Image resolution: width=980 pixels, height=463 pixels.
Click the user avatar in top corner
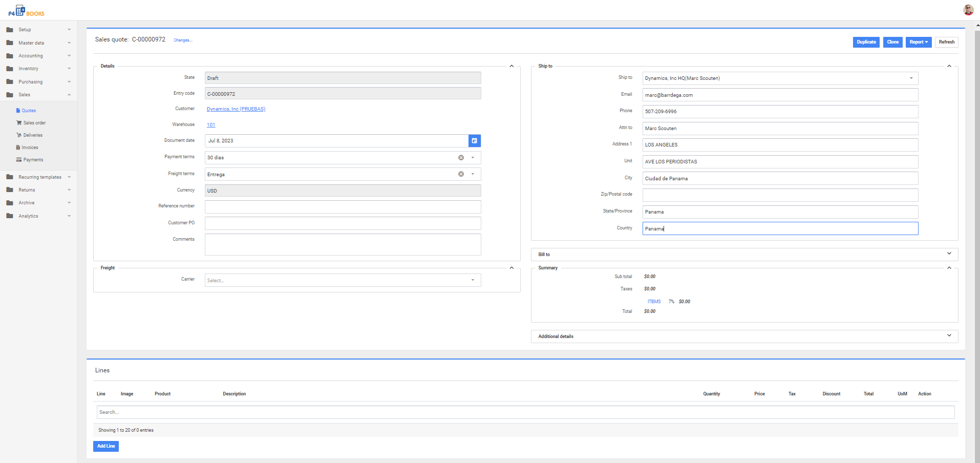pos(968,10)
